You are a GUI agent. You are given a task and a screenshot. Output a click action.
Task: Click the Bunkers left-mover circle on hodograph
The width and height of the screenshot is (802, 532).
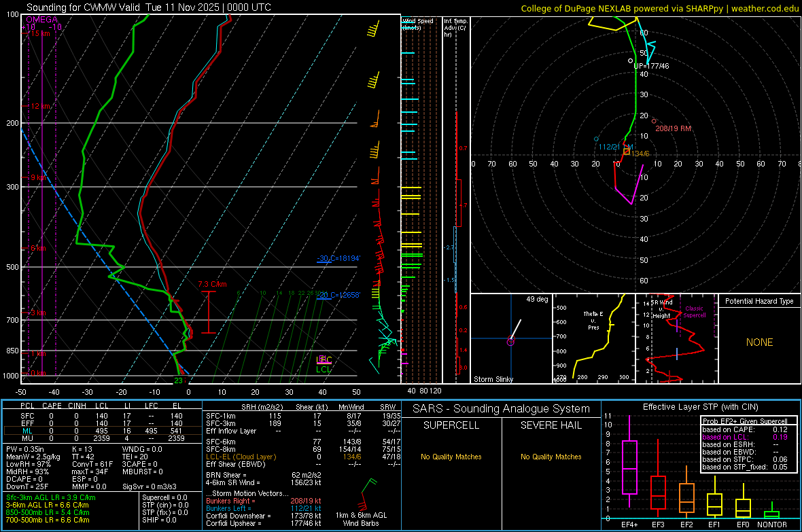coord(596,139)
